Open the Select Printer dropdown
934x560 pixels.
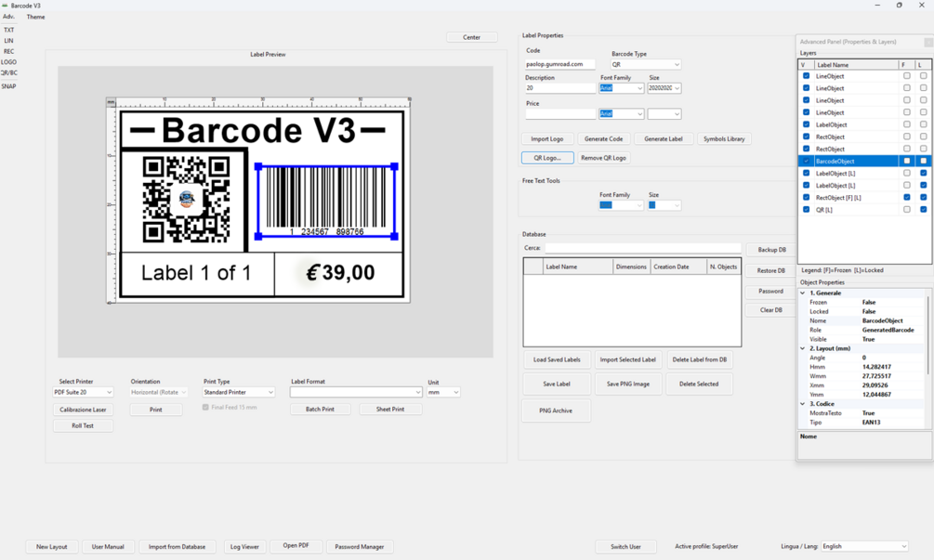point(83,392)
